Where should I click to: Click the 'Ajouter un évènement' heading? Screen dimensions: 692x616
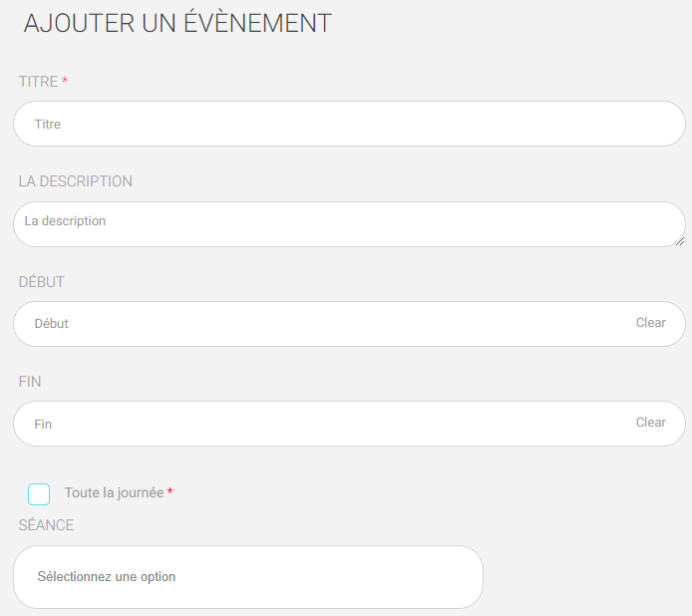(x=177, y=24)
